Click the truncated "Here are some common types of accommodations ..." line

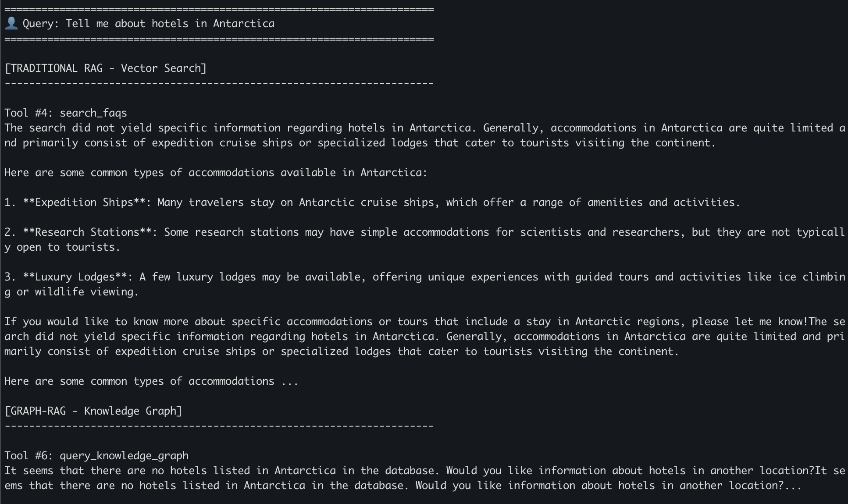(x=151, y=381)
